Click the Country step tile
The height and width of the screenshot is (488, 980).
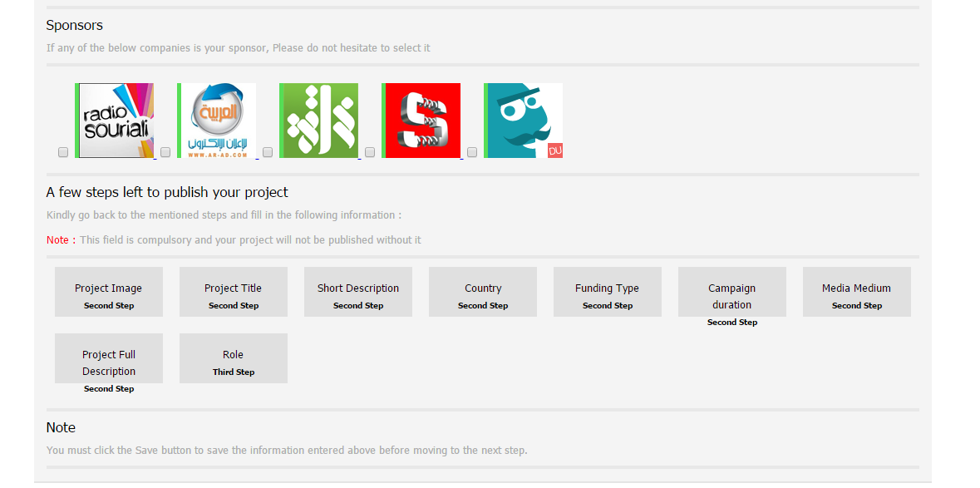(x=482, y=292)
